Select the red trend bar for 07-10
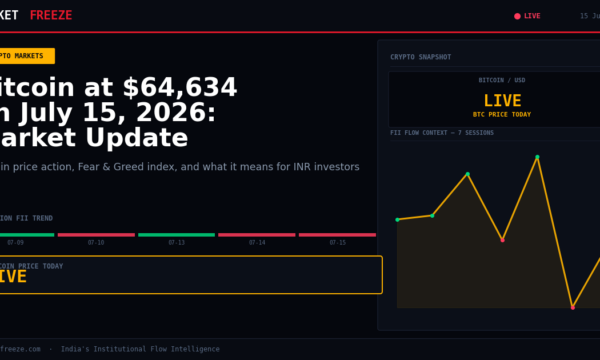The height and width of the screenshot is (360, 600). pos(96,235)
